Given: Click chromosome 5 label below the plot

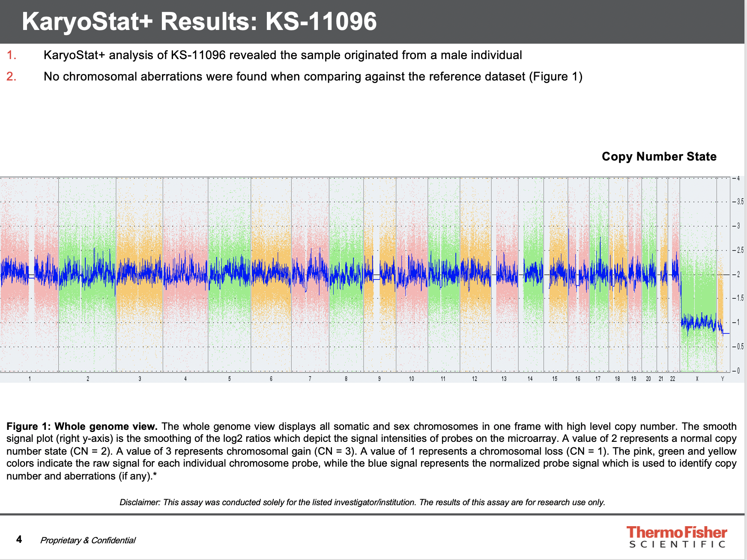Looking at the screenshot, I should [230, 379].
